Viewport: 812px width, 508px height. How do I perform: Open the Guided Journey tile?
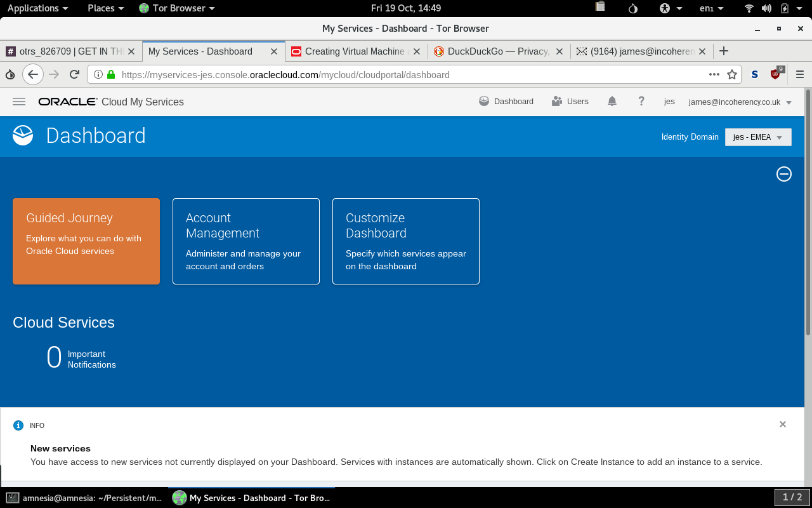[86, 241]
